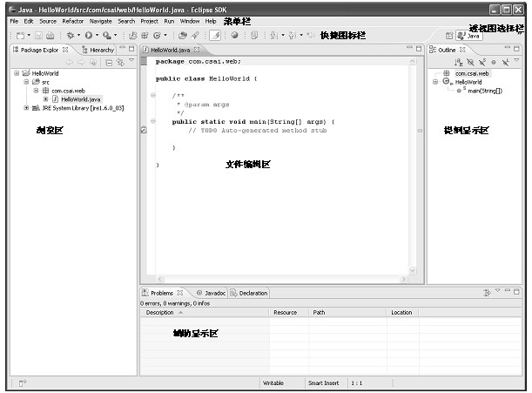Collapse the HelloWorld class in Outline
The width and height of the screenshot is (532, 393).
click(x=435, y=82)
